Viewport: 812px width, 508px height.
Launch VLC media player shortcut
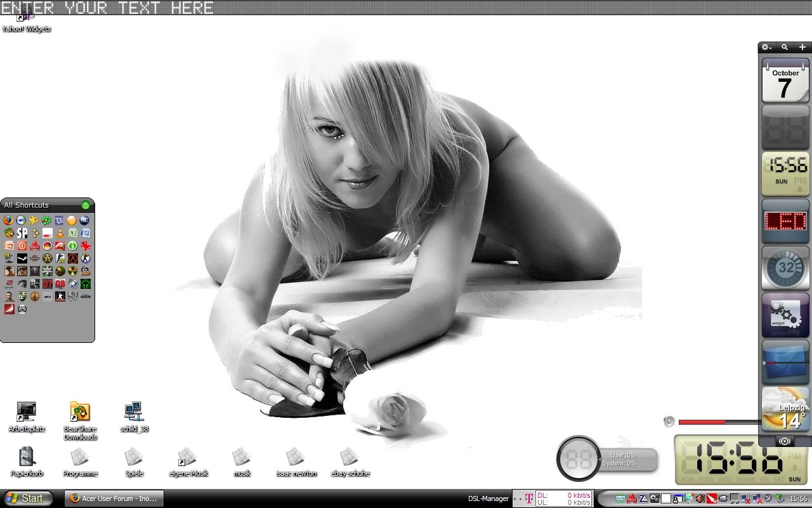tap(60, 233)
